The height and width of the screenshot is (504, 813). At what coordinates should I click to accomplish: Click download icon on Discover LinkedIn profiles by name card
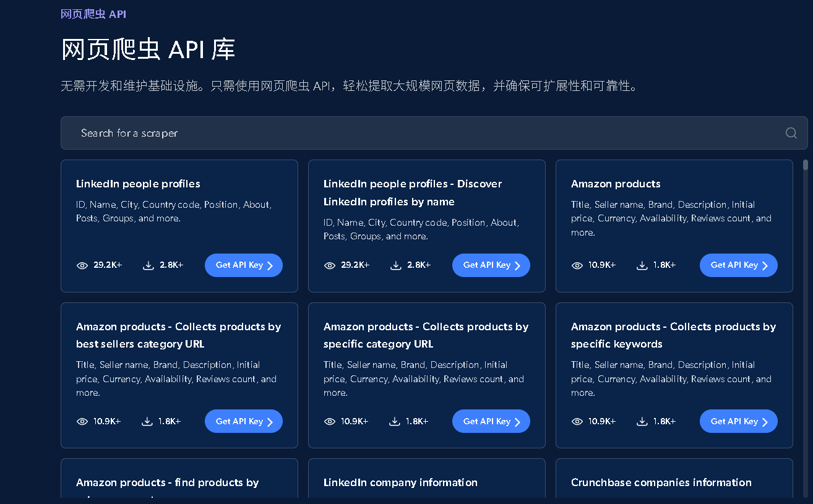pos(396,265)
